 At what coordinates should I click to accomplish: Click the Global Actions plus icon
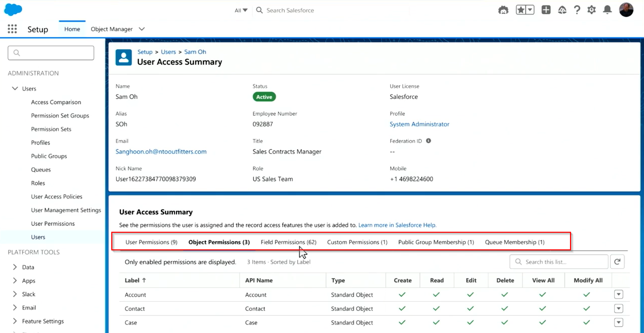(x=546, y=10)
